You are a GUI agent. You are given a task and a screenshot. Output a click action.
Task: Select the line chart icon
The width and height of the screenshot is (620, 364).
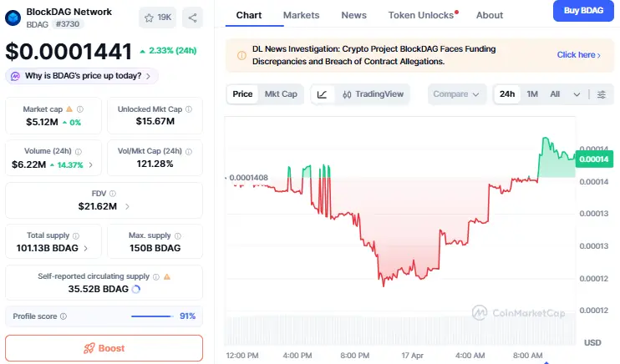tap(323, 94)
